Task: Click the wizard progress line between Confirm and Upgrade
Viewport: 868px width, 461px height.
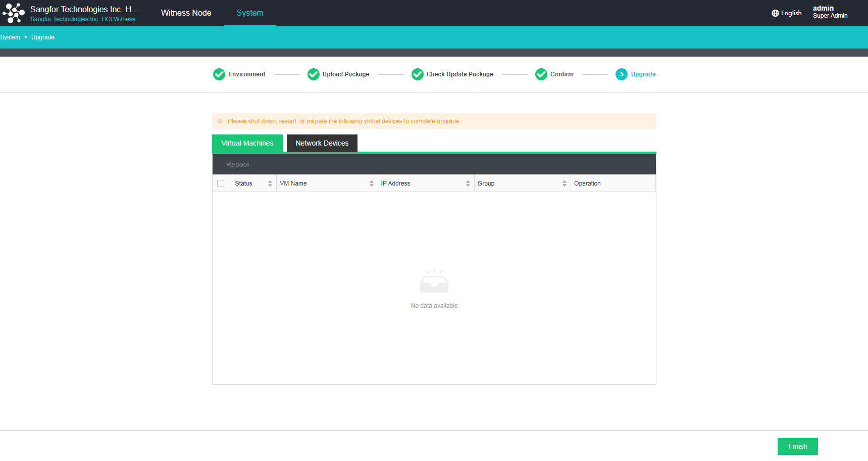Action: click(x=595, y=74)
